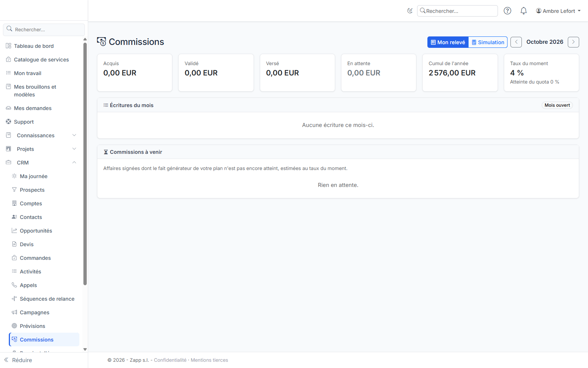This screenshot has height=368, width=588.
Task: Collapse sidebar with Réduire button
Action: (18, 360)
